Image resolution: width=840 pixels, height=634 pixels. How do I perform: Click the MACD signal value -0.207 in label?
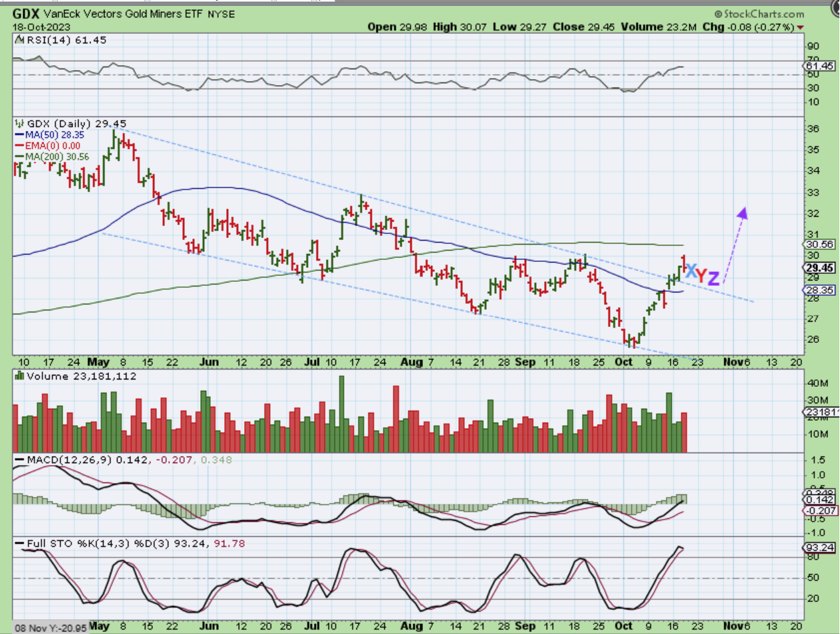tap(174, 460)
